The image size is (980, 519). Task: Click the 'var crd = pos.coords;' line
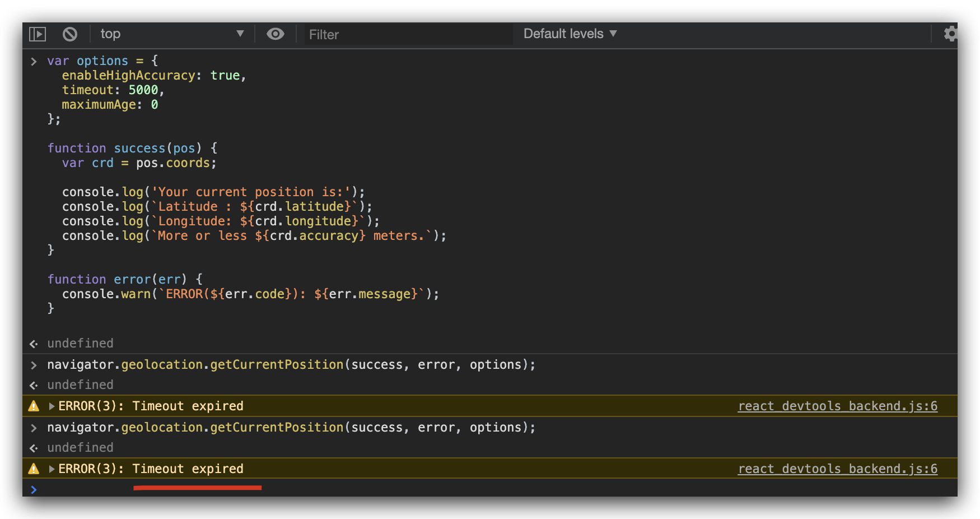139,163
